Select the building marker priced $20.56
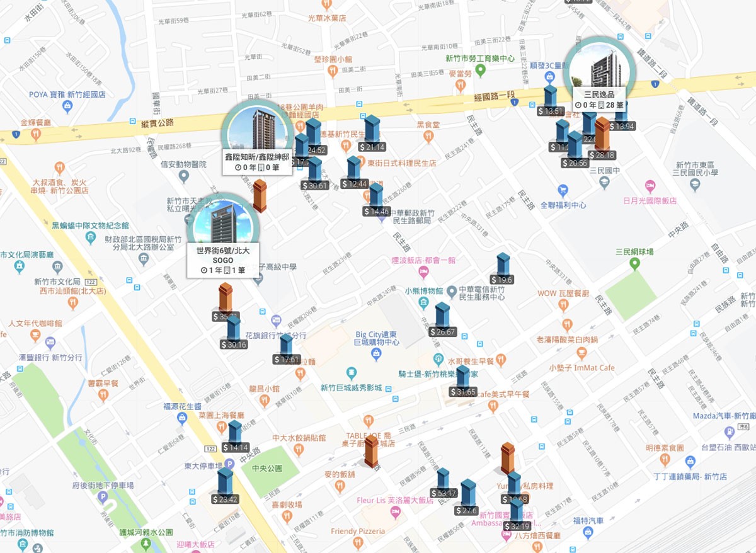Screen dimensions: 756x553 pos(575,149)
